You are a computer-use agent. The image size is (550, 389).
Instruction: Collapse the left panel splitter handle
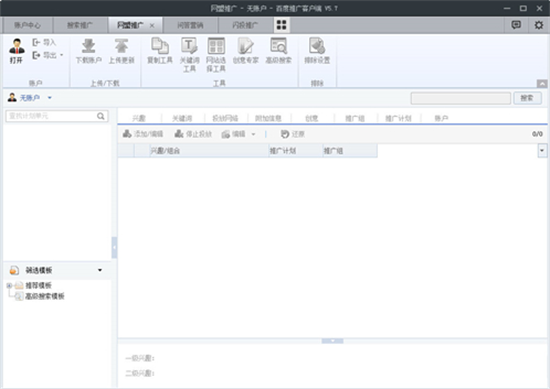pyautogui.click(x=114, y=248)
